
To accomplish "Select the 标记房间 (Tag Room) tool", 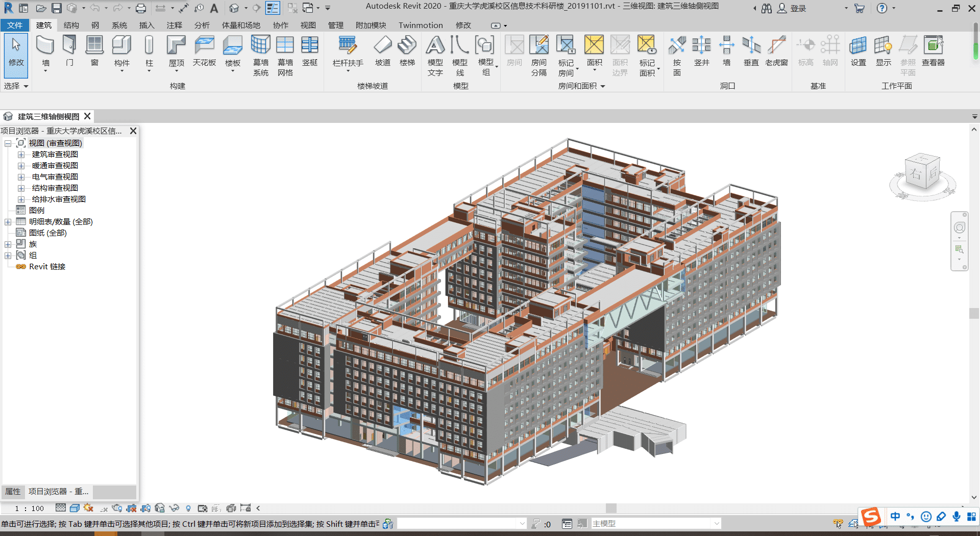I will click(566, 56).
